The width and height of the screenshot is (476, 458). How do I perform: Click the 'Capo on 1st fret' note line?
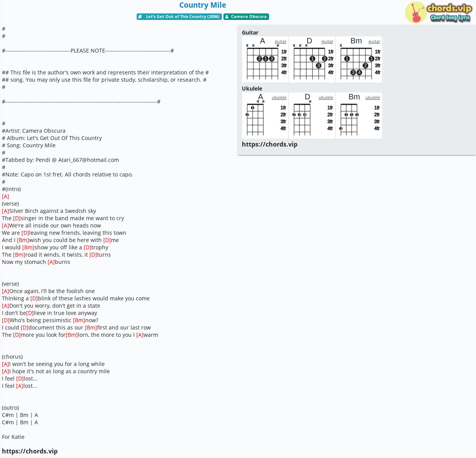pos(68,175)
